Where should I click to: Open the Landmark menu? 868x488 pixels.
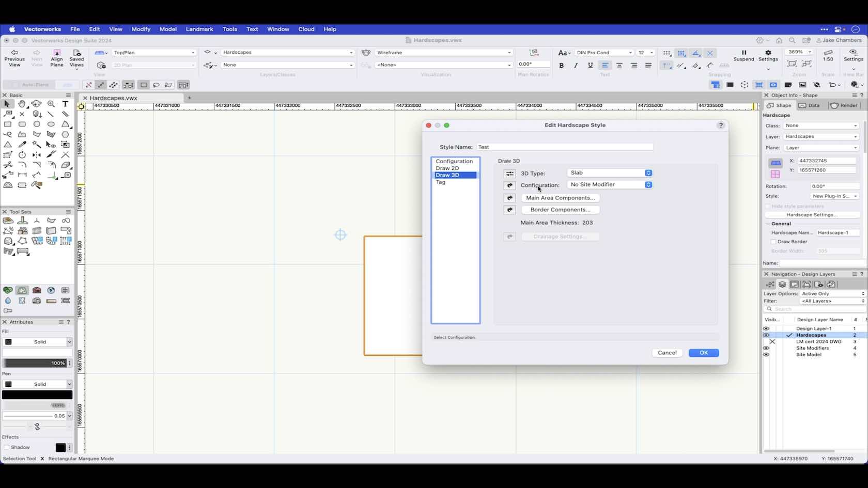(x=199, y=29)
